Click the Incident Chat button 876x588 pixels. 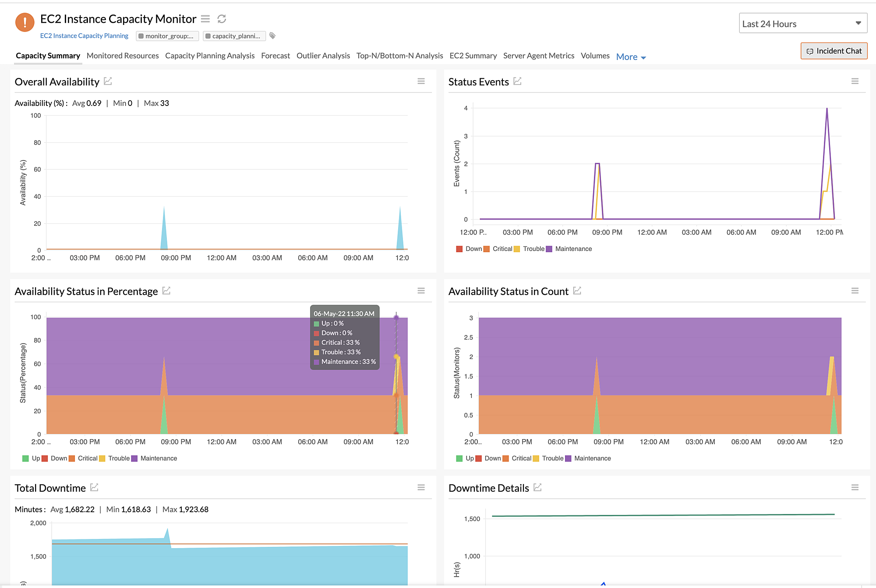834,51
